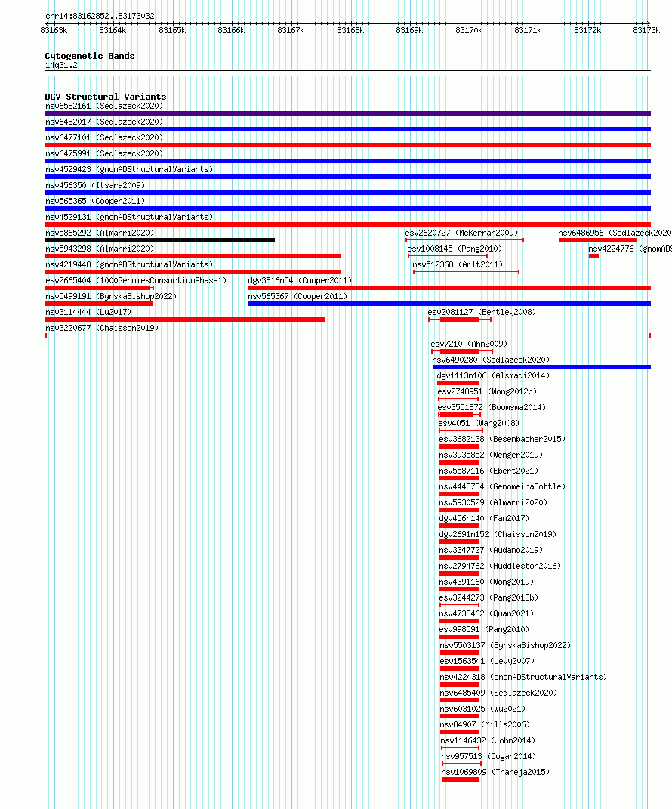Select the blue nsv565367 variant bar
This screenshot has width=672, height=809.
(449, 304)
